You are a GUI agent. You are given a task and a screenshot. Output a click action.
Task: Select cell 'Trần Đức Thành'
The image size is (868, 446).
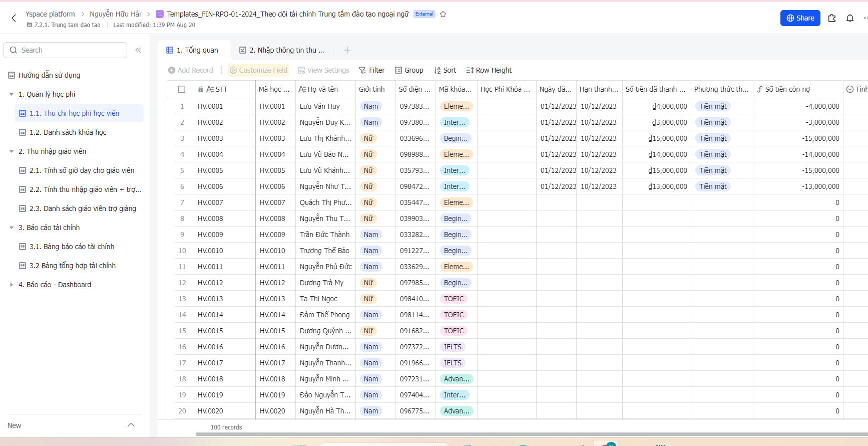click(x=325, y=235)
